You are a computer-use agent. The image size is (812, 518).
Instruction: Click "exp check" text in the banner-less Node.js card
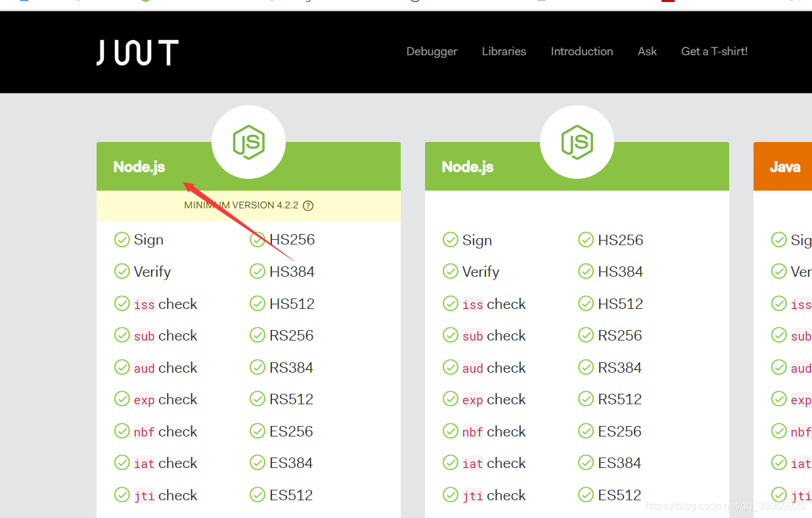click(494, 399)
